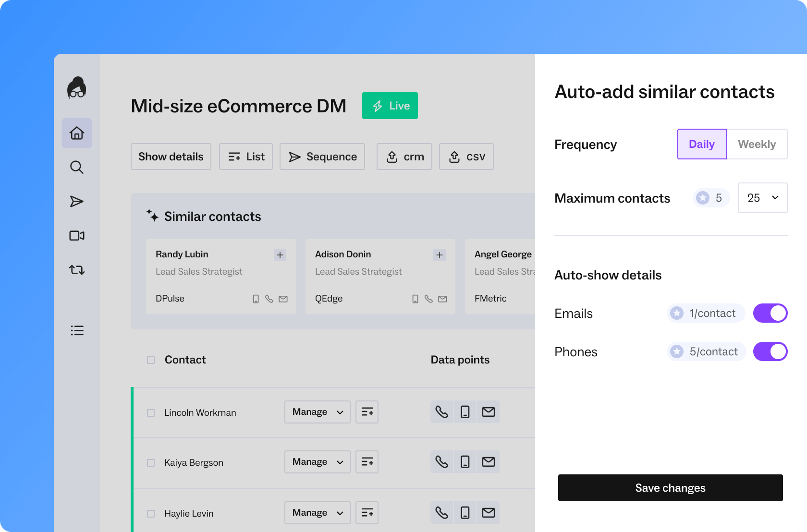Click add-to-list icon for Lincoln Workman

pos(367,412)
